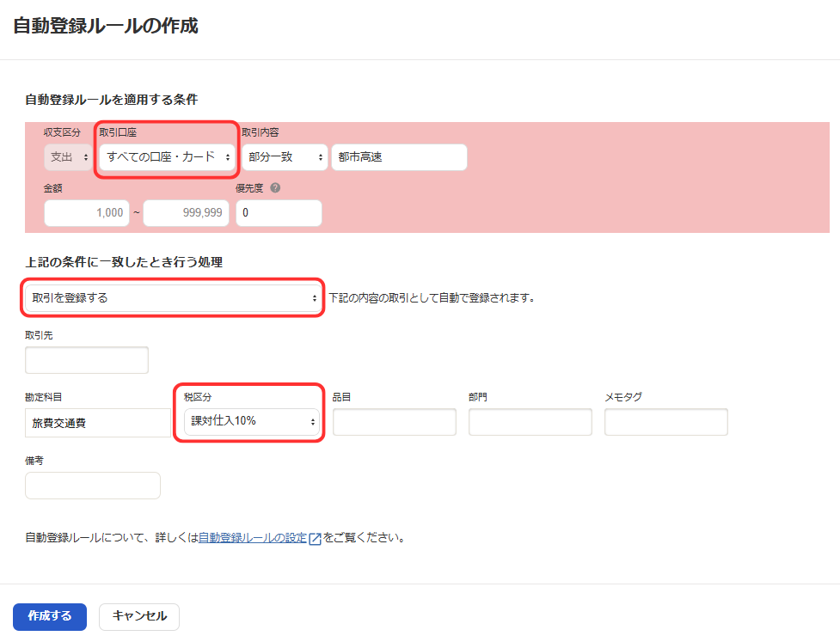The width and height of the screenshot is (840, 642).
Task: Click the external link icon beside rule settings
Action: pos(315,539)
